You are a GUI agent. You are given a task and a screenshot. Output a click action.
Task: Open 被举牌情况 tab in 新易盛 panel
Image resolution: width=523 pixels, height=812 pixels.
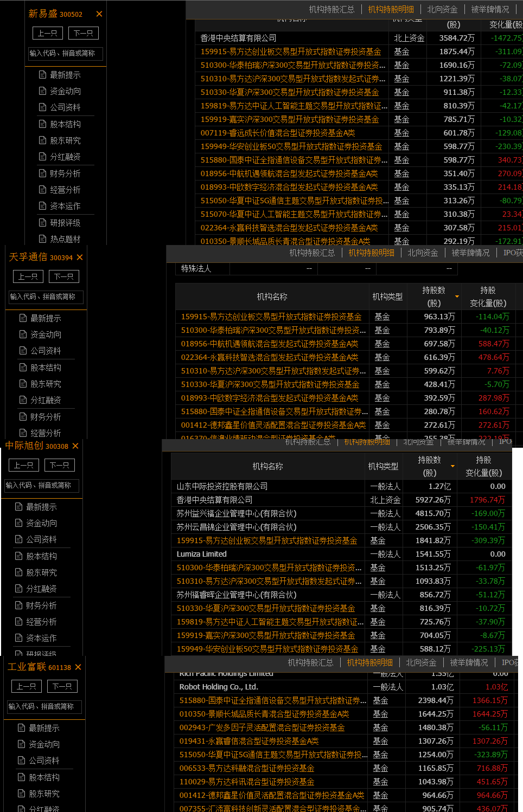tap(490, 9)
